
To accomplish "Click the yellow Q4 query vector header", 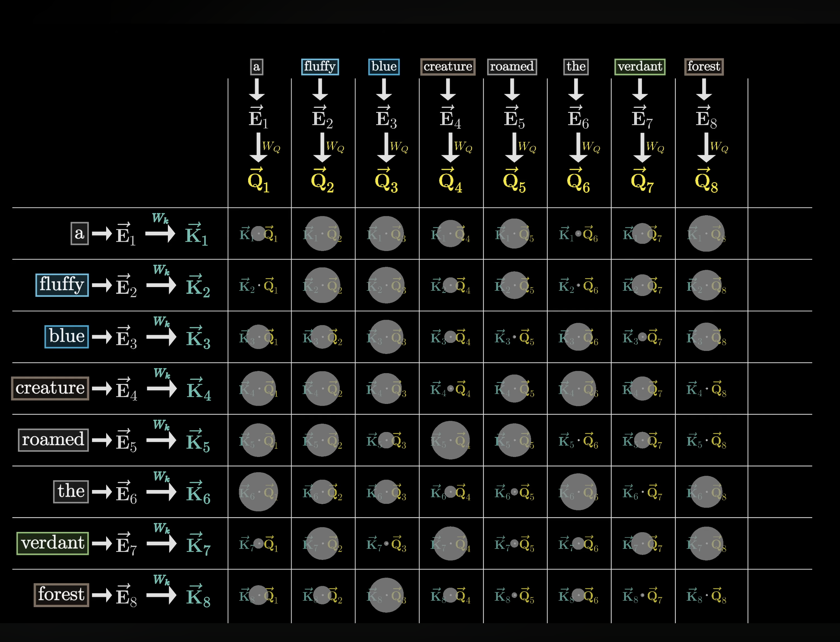I will pos(450,179).
